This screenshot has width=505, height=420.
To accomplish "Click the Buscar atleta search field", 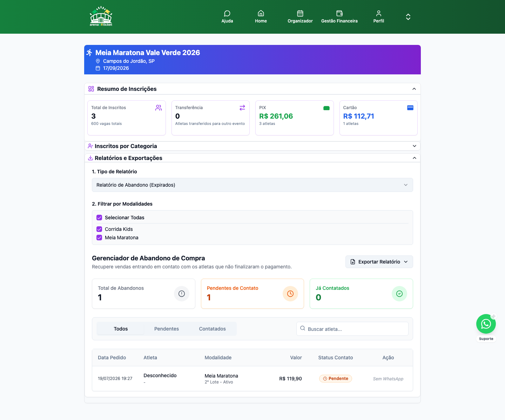I will (x=352, y=329).
